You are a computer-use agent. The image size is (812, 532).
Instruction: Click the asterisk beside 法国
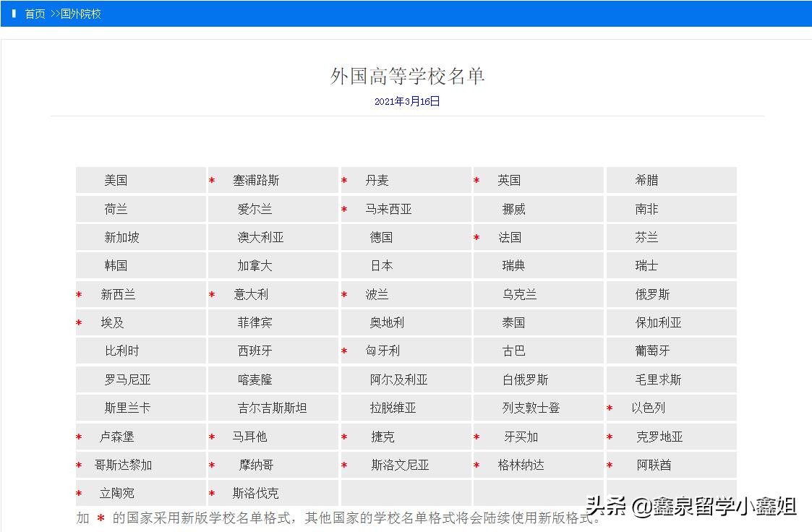pos(476,237)
